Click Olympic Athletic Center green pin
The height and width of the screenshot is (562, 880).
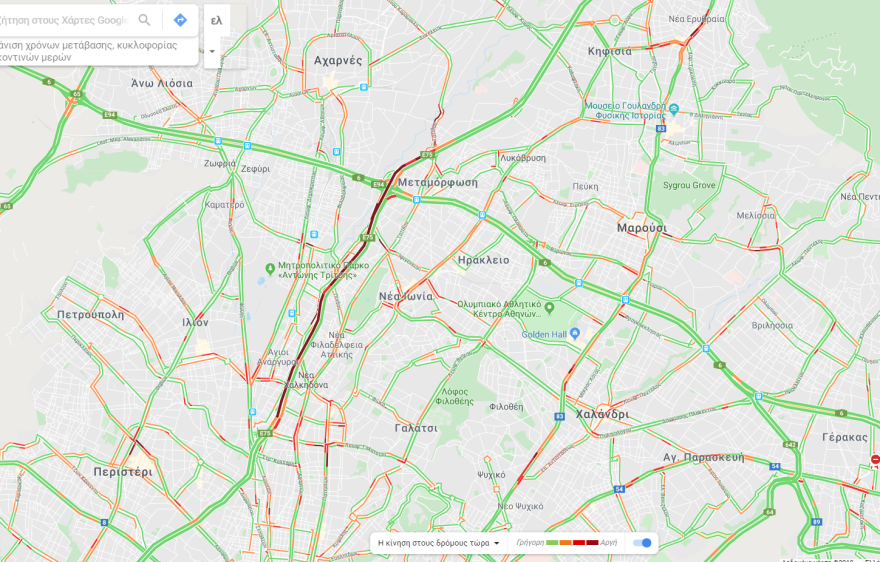pyautogui.click(x=549, y=308)
